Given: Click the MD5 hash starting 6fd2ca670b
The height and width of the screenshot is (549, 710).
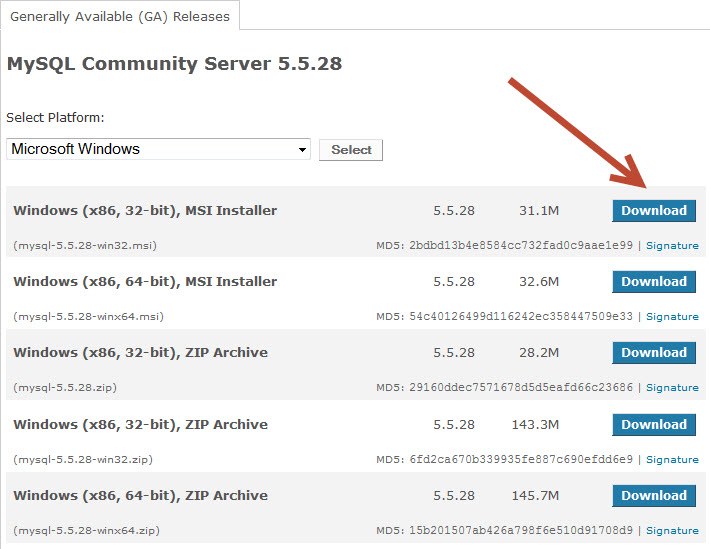Looking at the screenshot, I should (521, 459).
